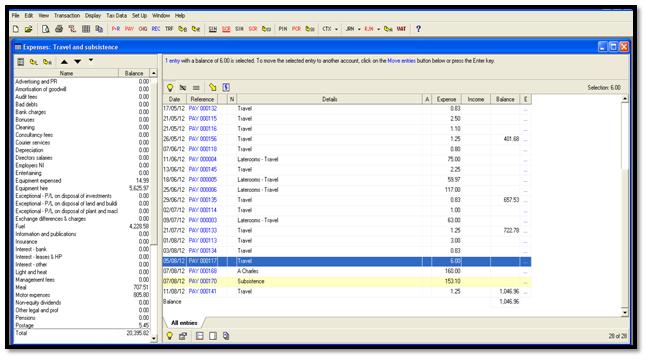
Task: Click the Date column header
Action: pos(174,99)
